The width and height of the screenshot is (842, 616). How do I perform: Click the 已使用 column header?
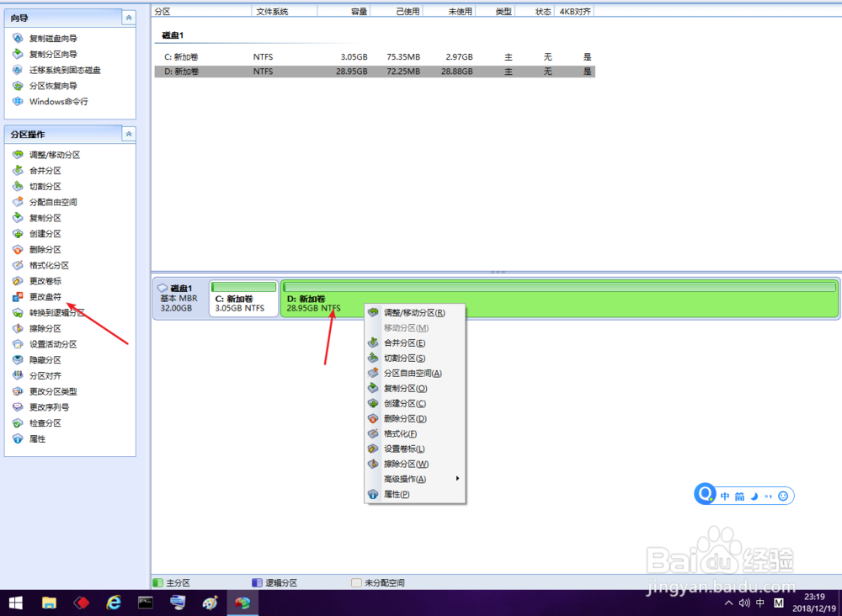coord(397,11)
